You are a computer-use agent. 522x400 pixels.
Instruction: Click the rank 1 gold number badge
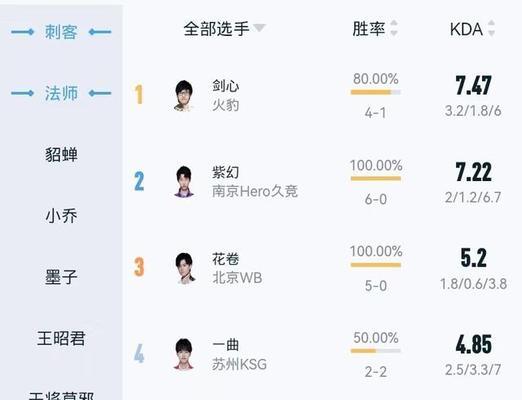pos(139,95)
